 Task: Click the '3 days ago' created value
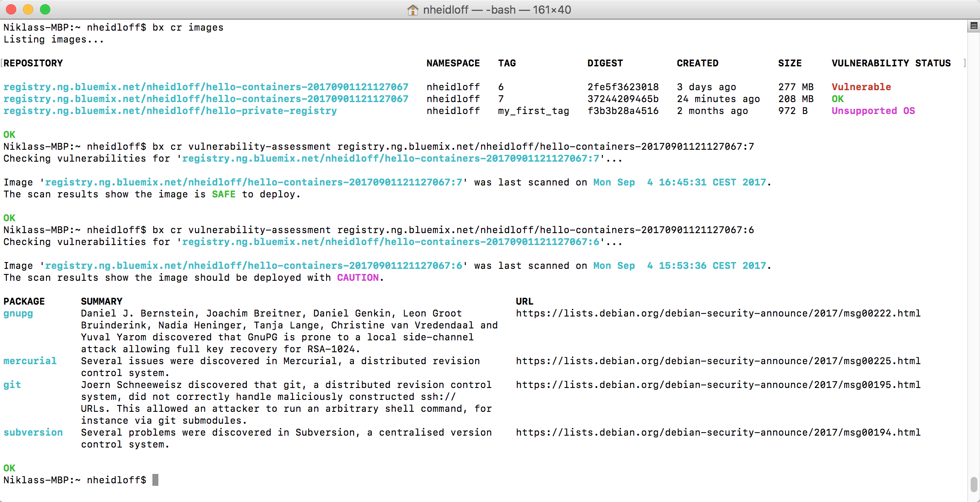(706, 87)
